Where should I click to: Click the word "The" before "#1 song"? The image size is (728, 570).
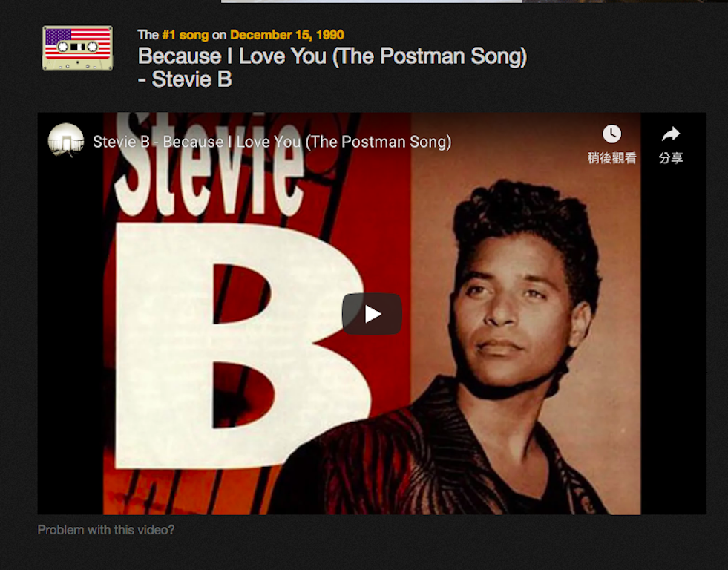coord(148,35)
